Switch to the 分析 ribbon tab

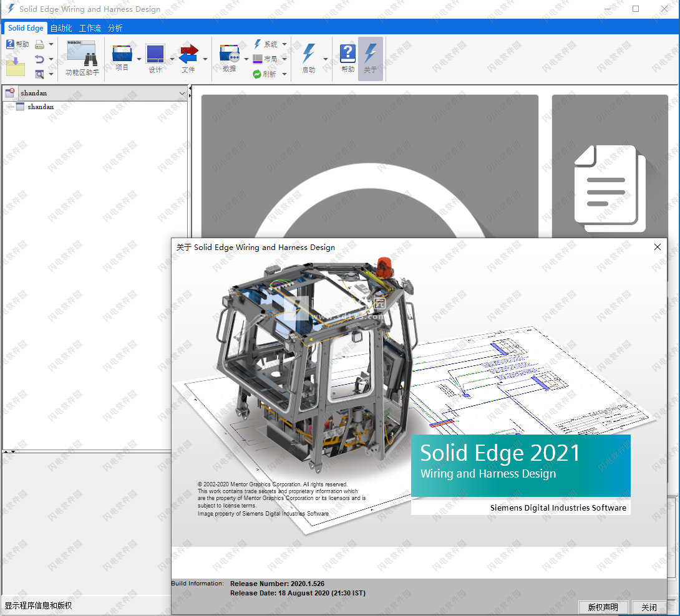click(x=115, y=28)
